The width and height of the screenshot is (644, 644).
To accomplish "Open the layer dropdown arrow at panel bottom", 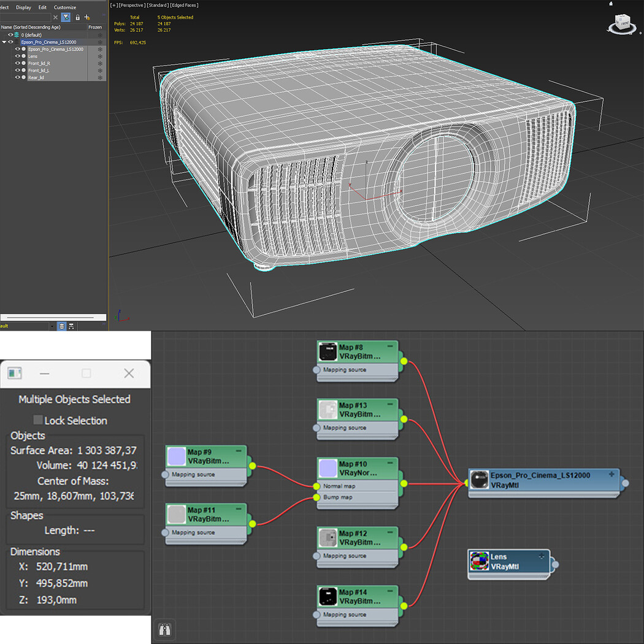I will [x=52, y=326].
